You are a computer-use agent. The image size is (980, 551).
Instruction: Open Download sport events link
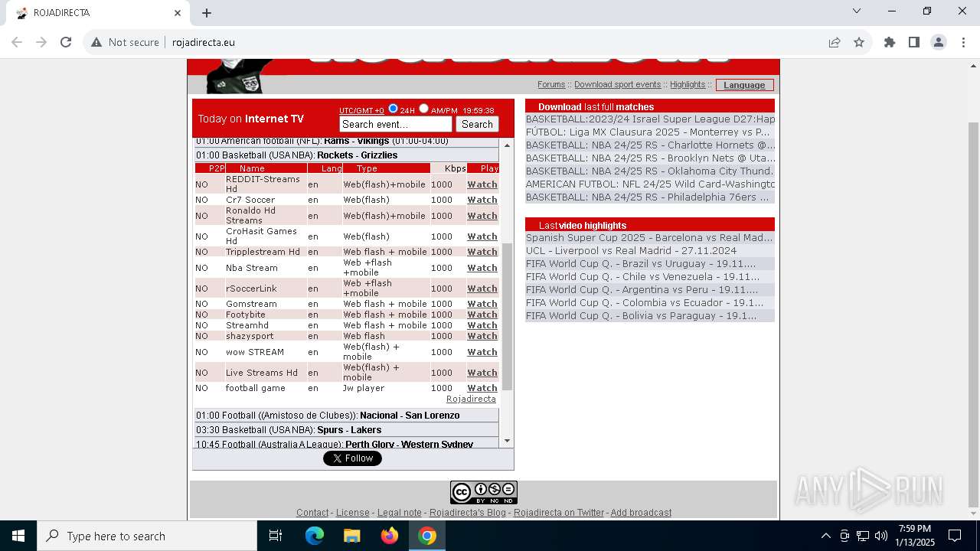click(617, 84)
